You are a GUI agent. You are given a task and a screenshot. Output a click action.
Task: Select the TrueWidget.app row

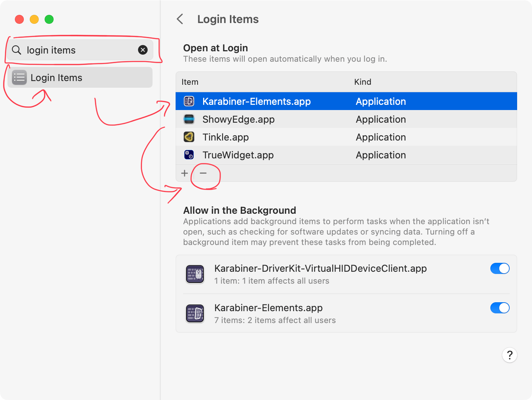coord(346,155)
